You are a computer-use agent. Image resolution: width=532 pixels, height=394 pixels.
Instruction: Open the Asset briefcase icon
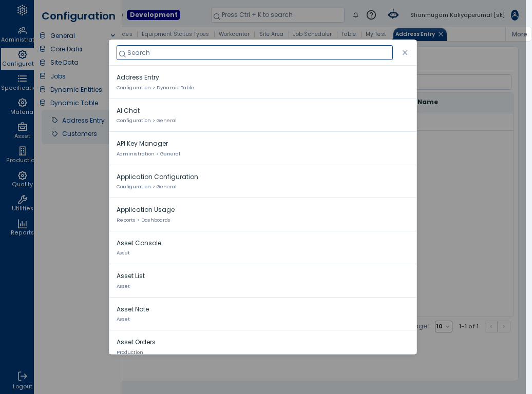point(23,127)
